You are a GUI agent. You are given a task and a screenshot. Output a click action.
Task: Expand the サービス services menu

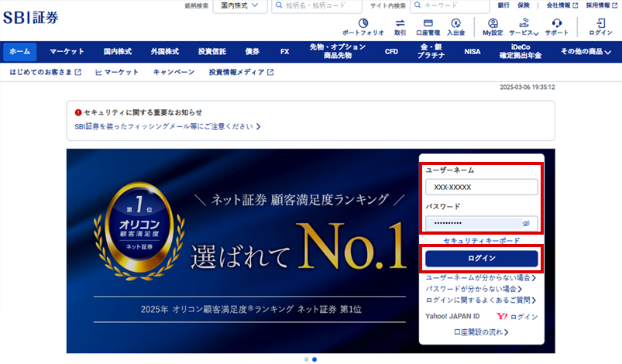524,27
